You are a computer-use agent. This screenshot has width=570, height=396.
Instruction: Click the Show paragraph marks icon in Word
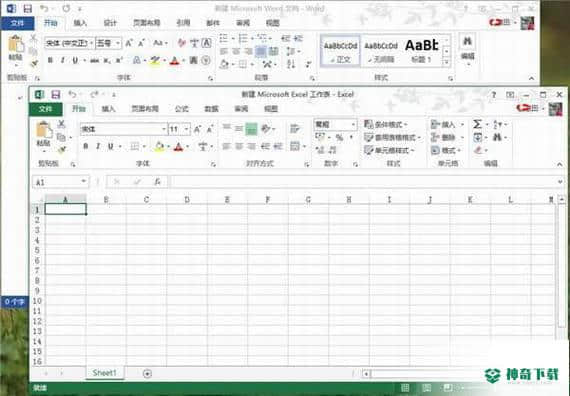point(308,64)
